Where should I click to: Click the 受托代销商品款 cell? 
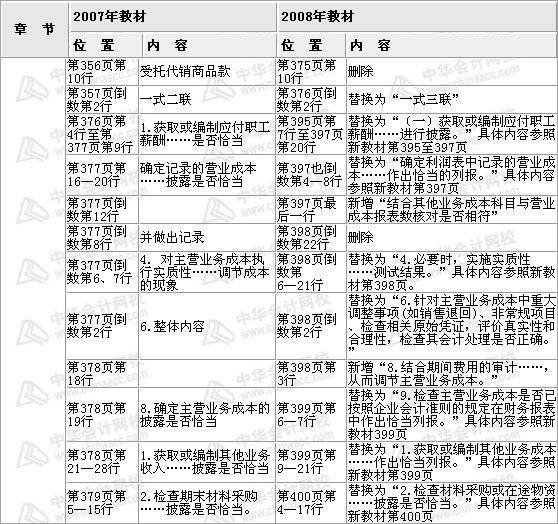coord(207,72)
